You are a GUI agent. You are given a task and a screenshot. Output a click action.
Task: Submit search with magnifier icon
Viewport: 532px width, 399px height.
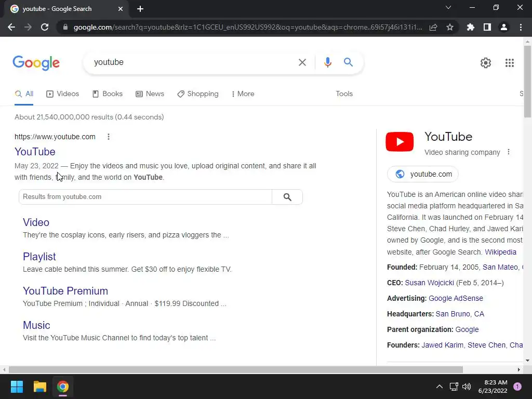[348, 62]
